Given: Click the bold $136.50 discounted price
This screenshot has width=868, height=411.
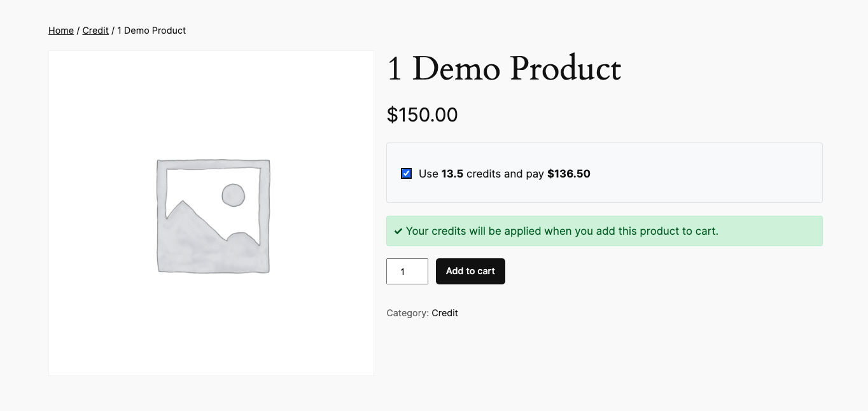Looking at the screenshot, I should click(569, 174).
